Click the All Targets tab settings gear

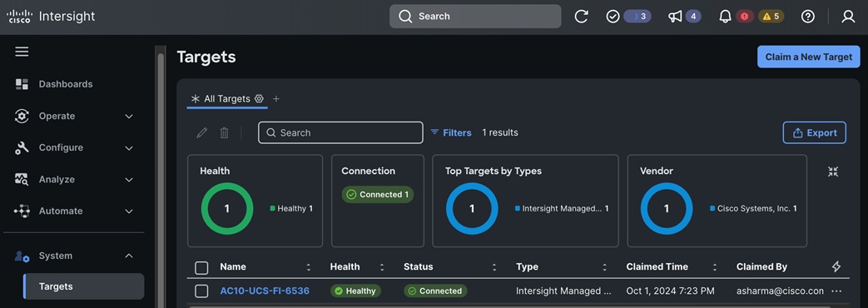point(259,98)
